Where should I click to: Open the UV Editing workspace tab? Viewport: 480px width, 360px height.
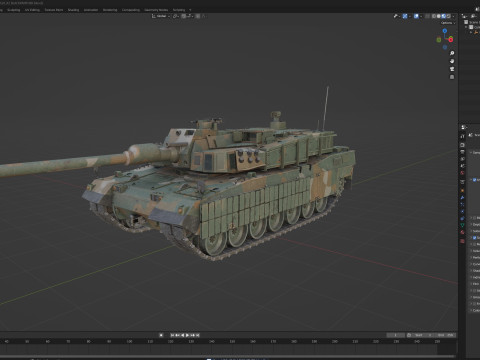[x=32, y=10]
